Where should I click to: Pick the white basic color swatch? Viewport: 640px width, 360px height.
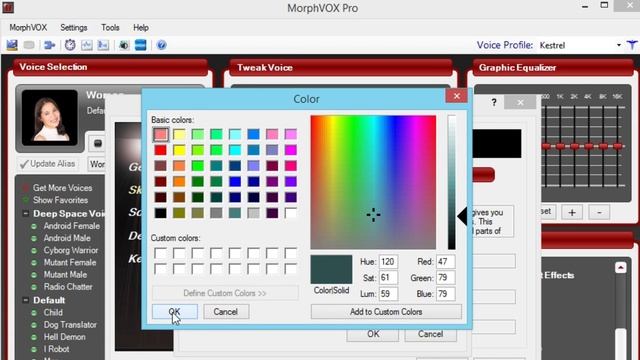click(x=291, y=213)
